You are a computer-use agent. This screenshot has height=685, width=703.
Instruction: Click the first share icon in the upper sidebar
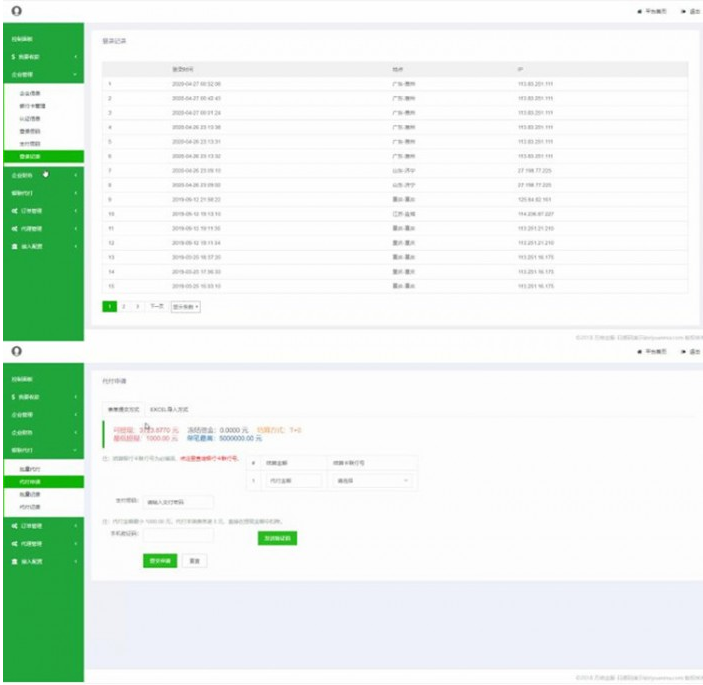point(14,211)
